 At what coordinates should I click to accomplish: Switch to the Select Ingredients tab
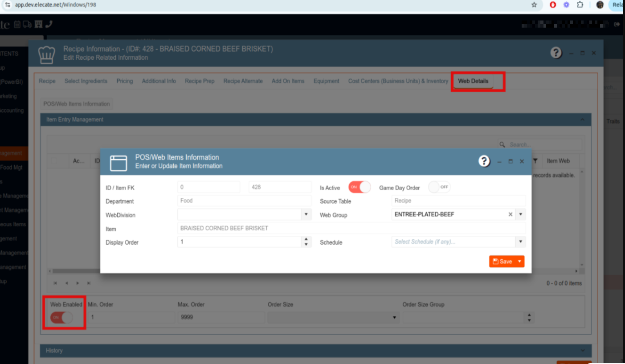tap(86, 81)
